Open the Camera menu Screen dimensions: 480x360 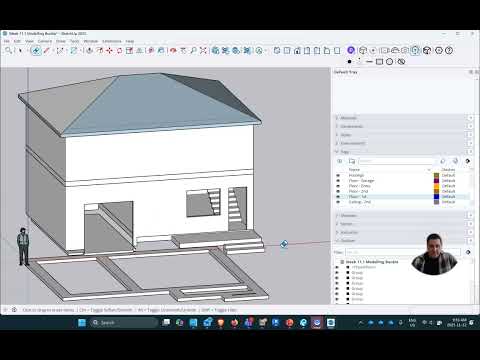point(45,41)
